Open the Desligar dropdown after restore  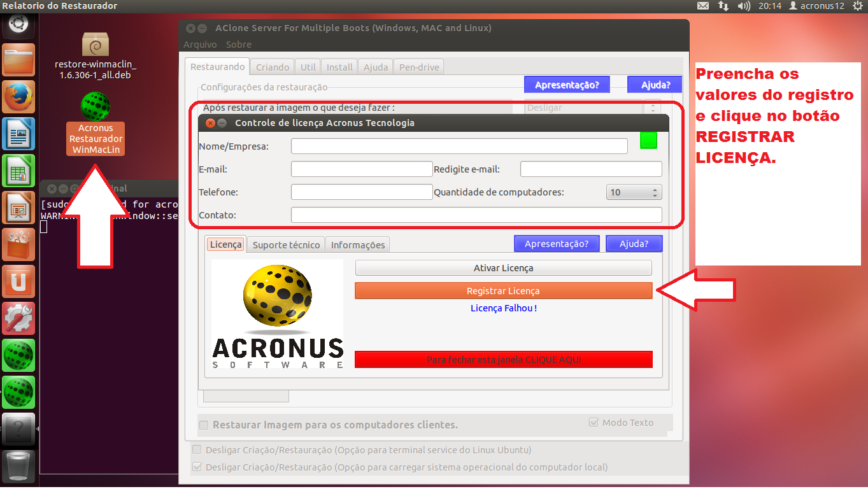click(592, 108)
